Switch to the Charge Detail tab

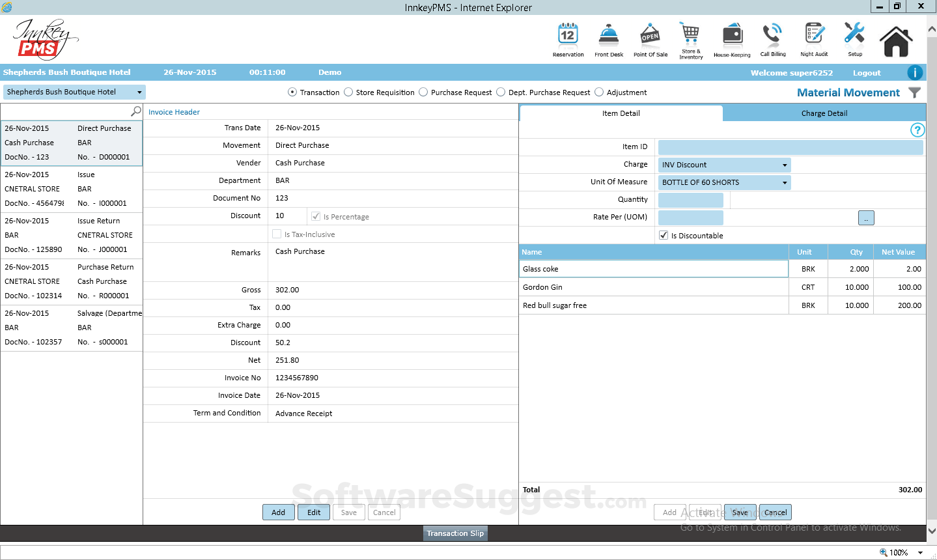click(824, 113)
